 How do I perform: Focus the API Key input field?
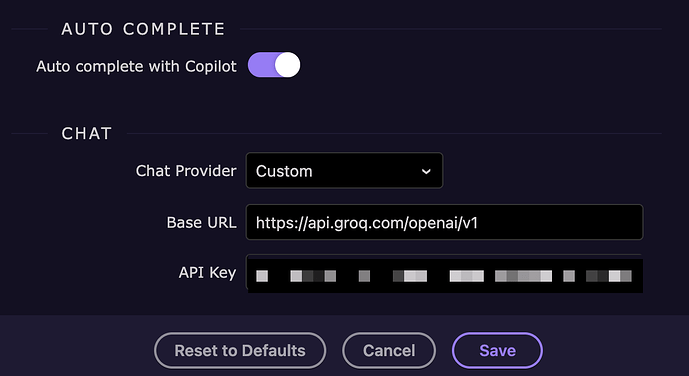click(x=444, y=272)
